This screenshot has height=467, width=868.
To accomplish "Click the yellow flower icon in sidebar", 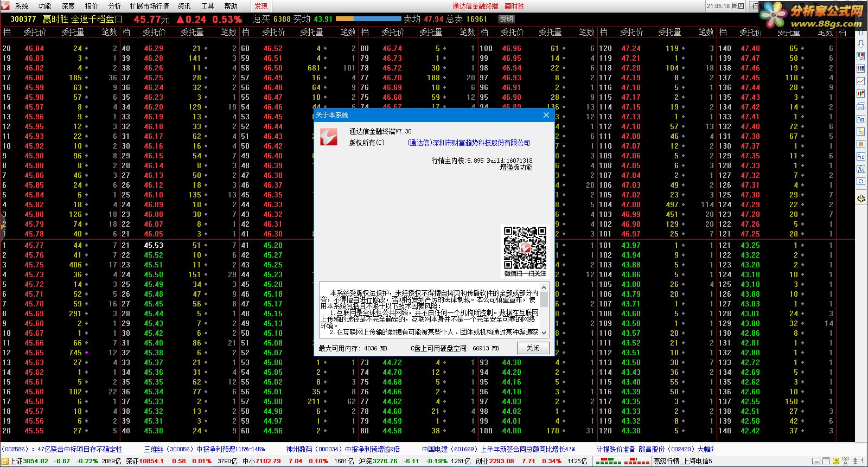I will pyautogui.click(x=861, y=199).
